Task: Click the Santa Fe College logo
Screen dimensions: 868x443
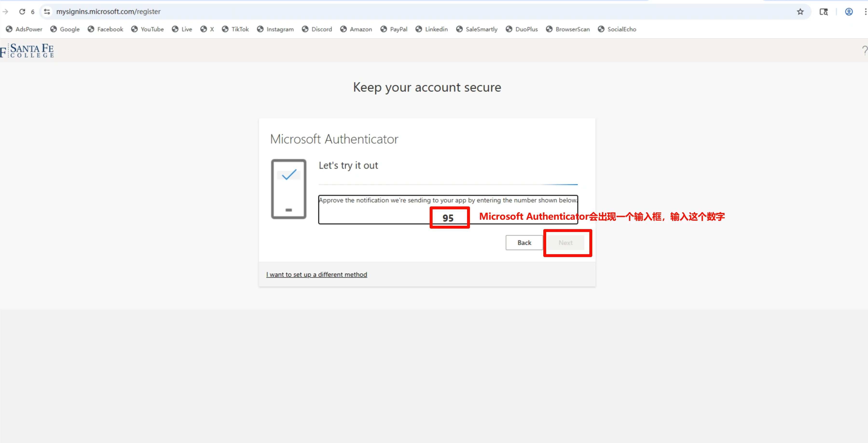Action: [27, 51]
